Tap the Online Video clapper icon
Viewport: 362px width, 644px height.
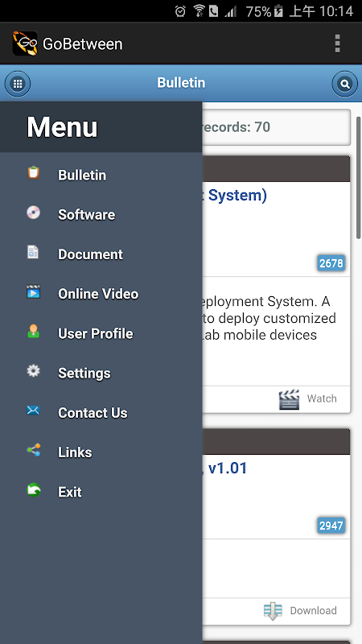pos(33,291)
